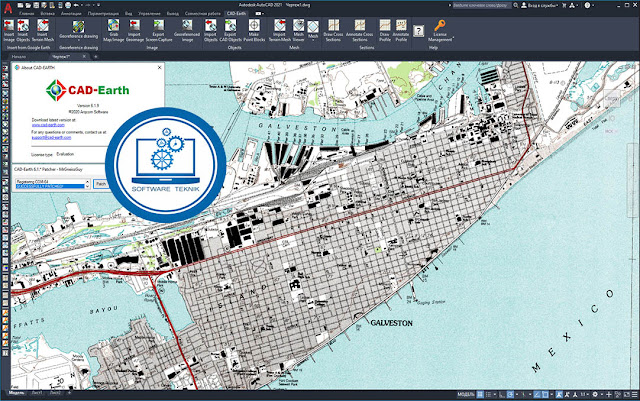Open the sign-in account dropdown
The width and height of the screenshot is (640, 401).
tap(539, 5)
